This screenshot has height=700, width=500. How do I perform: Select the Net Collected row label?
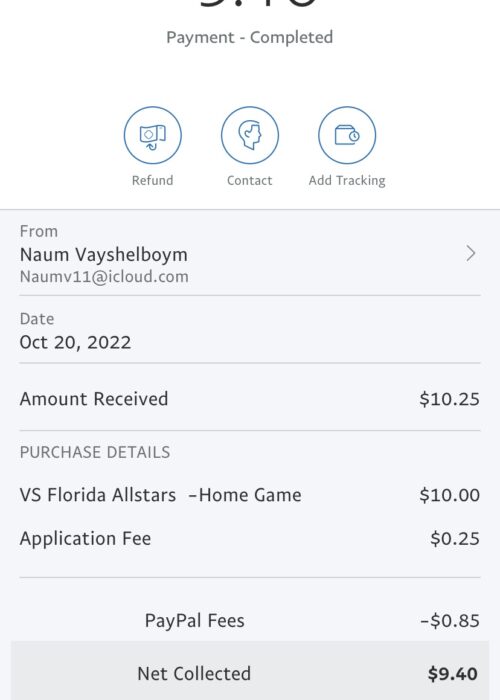click(x=194, y=674)
